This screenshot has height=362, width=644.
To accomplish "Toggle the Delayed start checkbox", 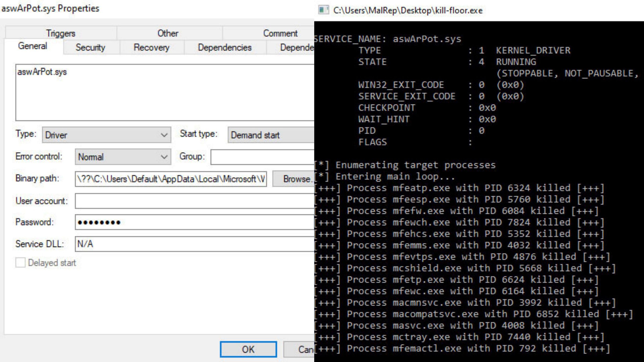I will click(20, 263).
